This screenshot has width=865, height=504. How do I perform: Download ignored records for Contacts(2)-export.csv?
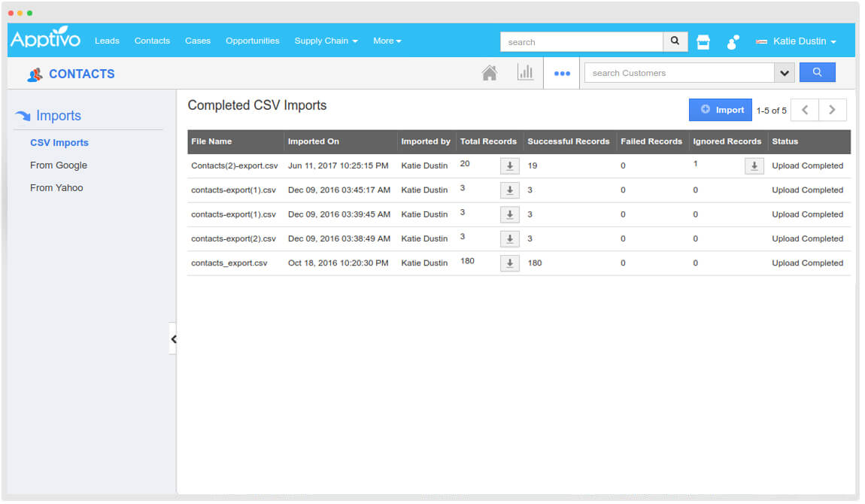click(754, 165)
